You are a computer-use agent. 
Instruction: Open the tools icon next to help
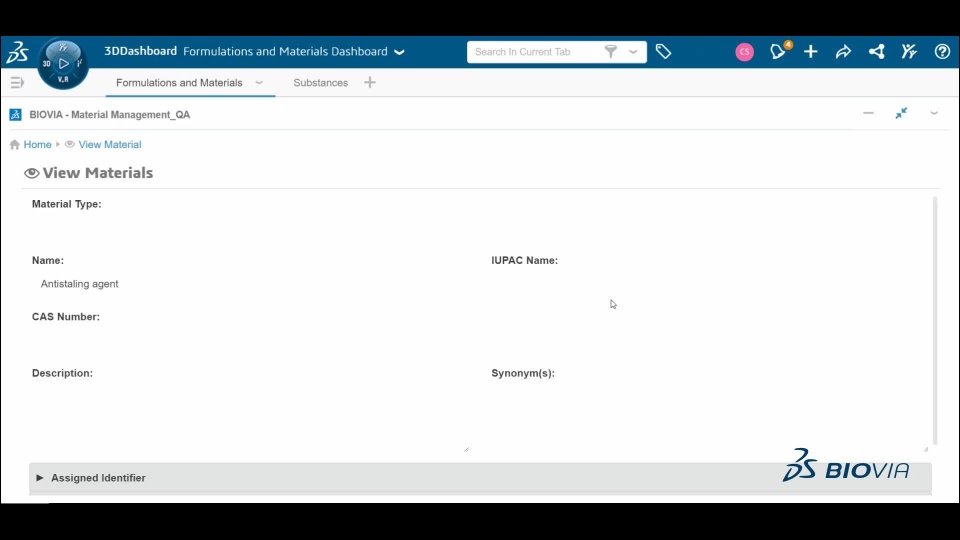click(x=909, y=51)
